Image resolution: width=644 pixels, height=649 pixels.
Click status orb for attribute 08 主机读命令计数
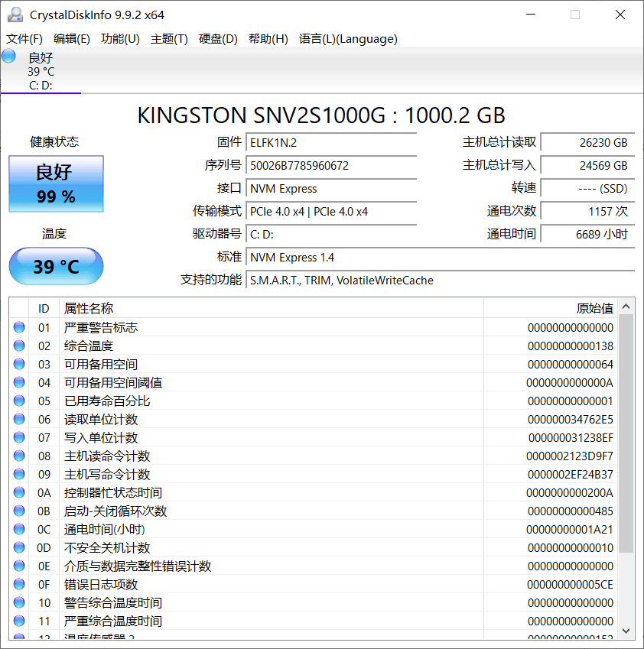click(19, 456)
